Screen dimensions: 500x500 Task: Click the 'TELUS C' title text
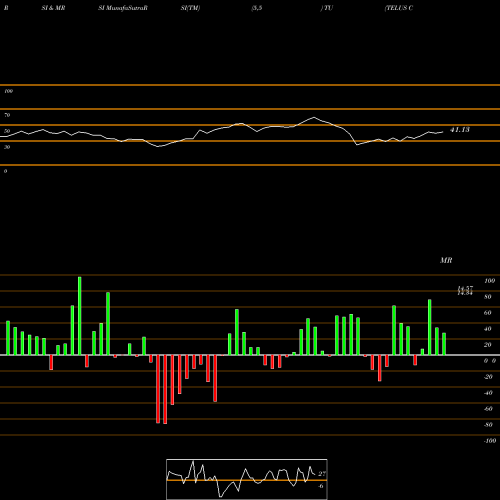399,8
